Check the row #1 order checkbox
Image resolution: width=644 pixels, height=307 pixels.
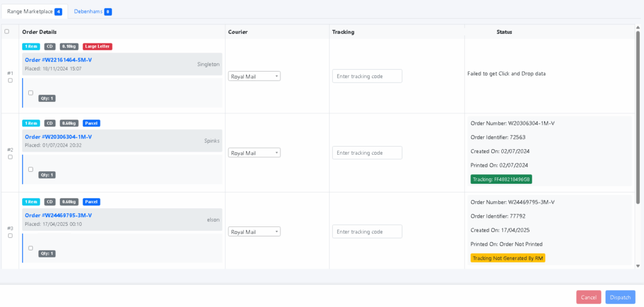(x=10, y=81)
